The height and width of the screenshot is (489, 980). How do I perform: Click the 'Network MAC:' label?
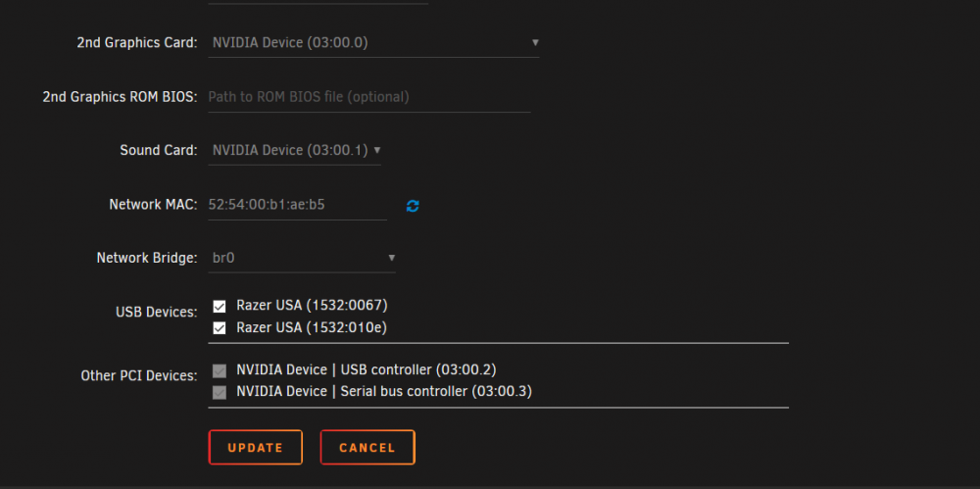pos(153,205)
